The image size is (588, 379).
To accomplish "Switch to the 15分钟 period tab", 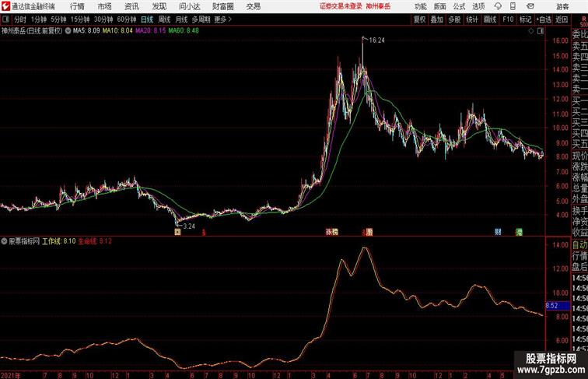I will click(x=80, y=19).
